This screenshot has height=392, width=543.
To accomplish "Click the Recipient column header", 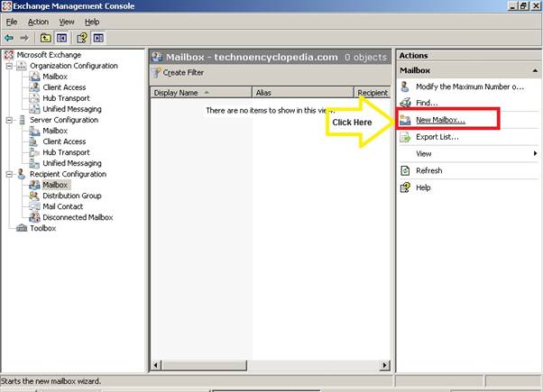I will tap(373, 93).
